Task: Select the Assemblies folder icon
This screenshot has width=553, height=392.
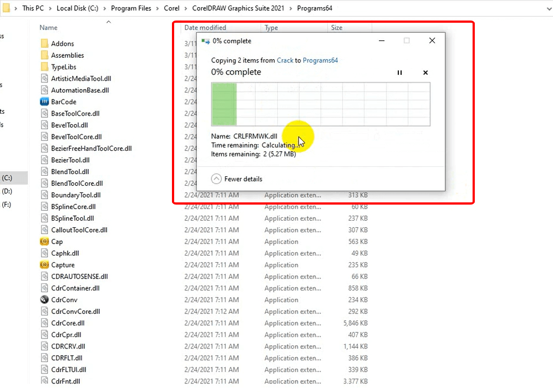Action: (x=44, y=55)
